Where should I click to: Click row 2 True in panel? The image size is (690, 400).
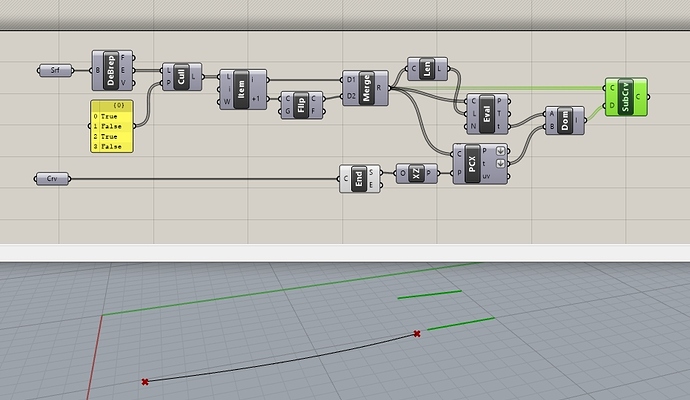(x=112, y=136)
